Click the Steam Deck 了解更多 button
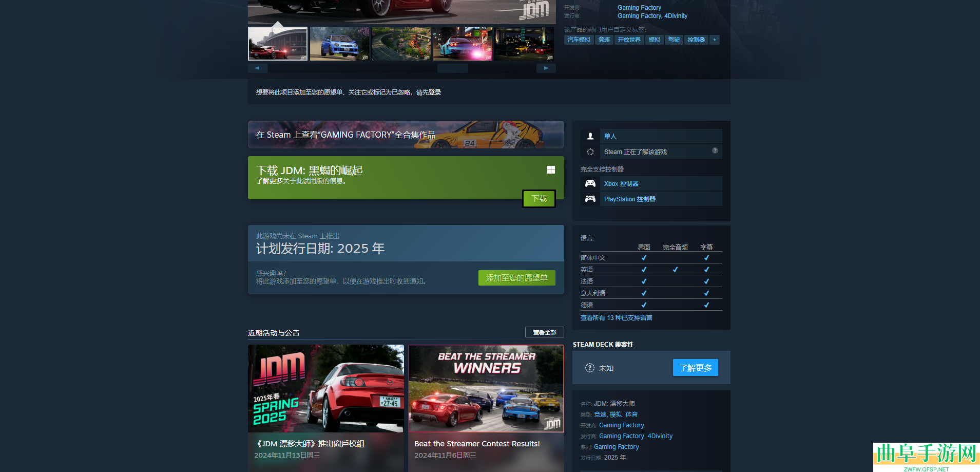This screenshot has height=472, width=980. tap(696, 368)
